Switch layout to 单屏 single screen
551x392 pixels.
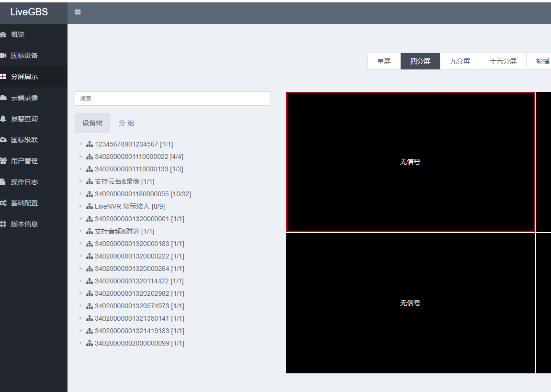(384, 61)
